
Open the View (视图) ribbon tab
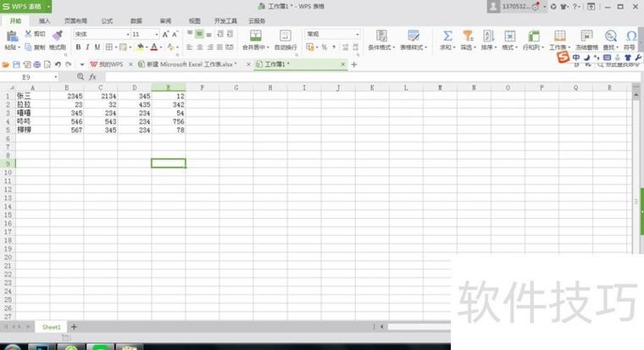pyautogui.click(x=194, y=20)
